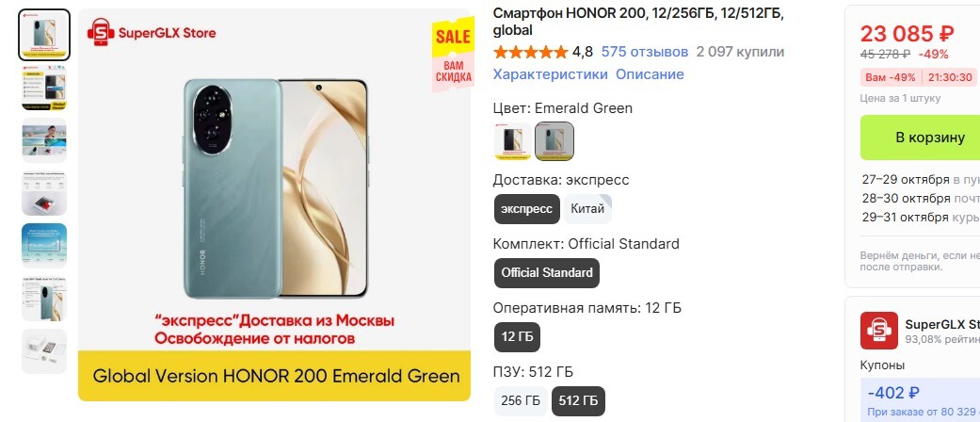This screenshot has height=422, width=980.
Task: Select the Emerald Green color swatch
Action: [554, 141]
